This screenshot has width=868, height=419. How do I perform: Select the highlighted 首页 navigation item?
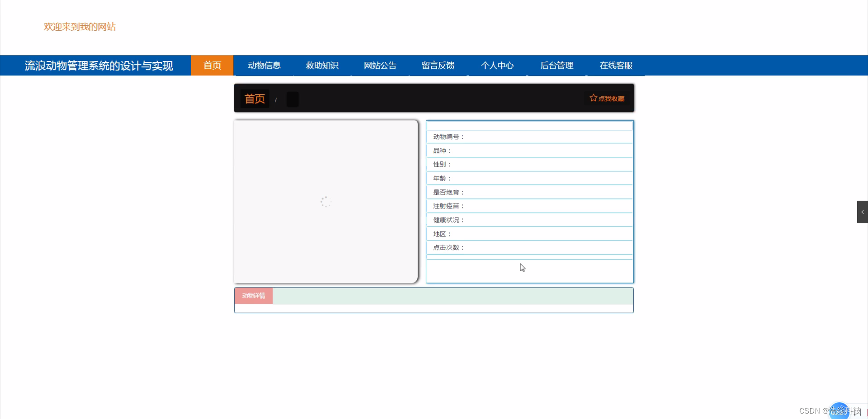(212, 66)
